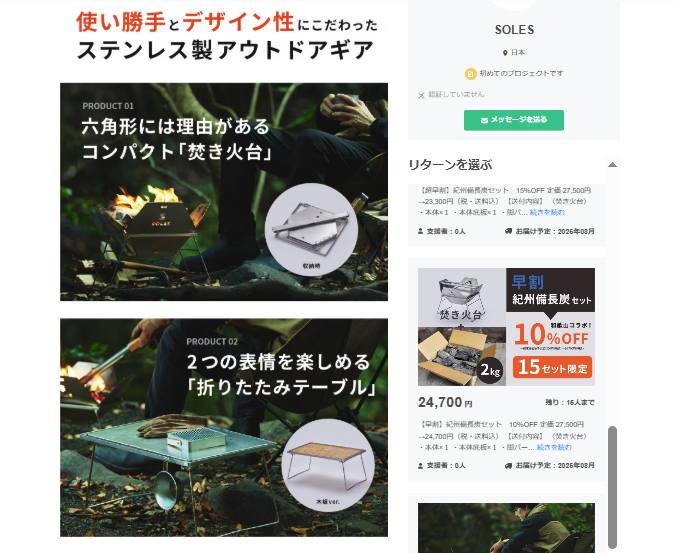Image resolution: width=679 pixels, height=553 pixels.
Task: Select the 早割 紀州備長炭セット return image
Action: pyautogui.click(x=506, y=327)
